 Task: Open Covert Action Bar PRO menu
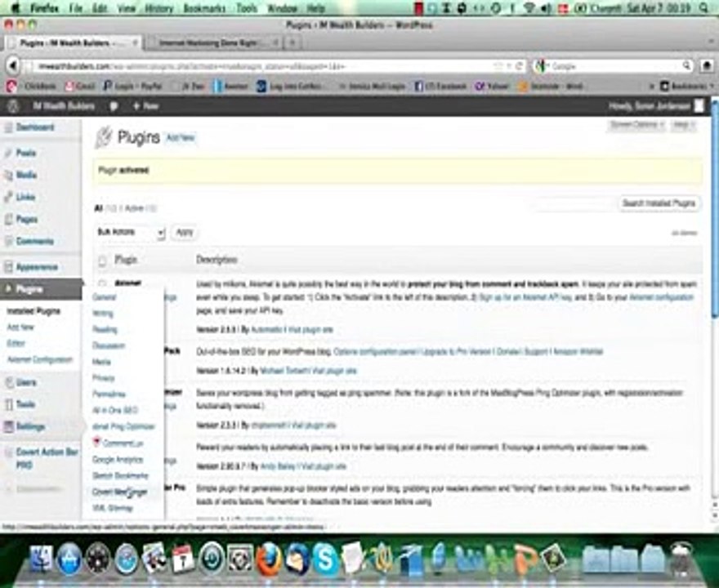click(47, 458)
